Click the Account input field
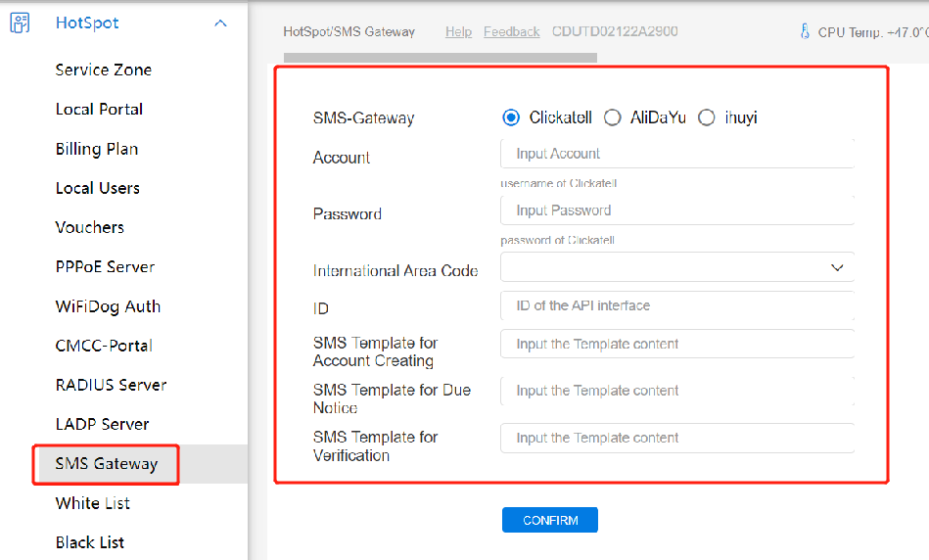This screenshot has width=929, height=560. tap(676, 154)
